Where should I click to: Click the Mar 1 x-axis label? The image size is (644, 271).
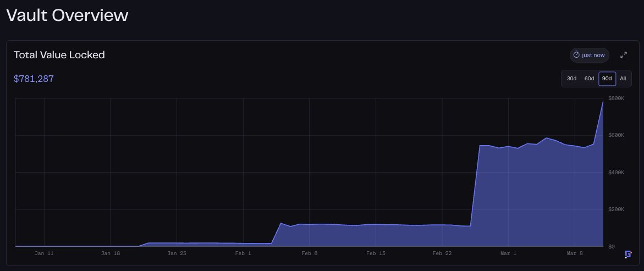coord(508,253)
